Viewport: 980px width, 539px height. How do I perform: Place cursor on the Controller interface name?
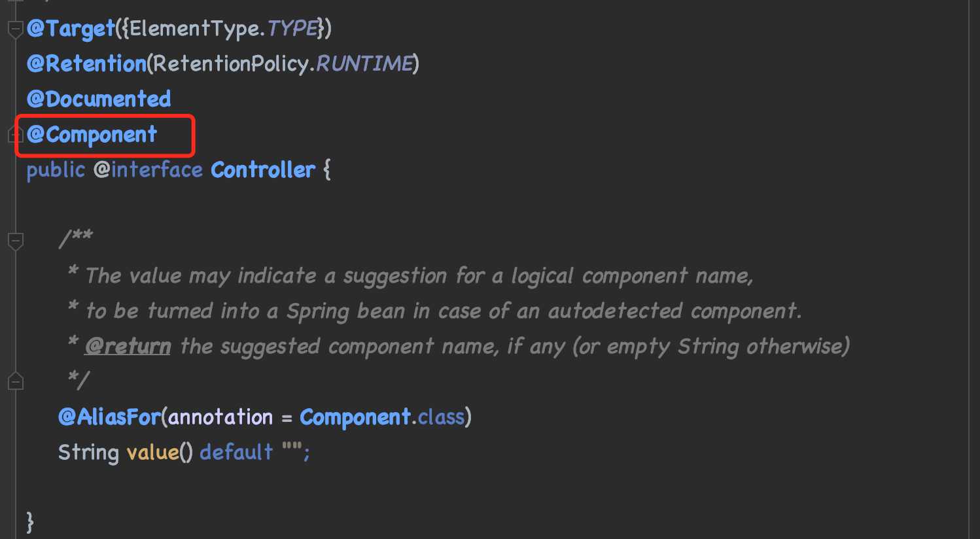(x=263, y=170)
